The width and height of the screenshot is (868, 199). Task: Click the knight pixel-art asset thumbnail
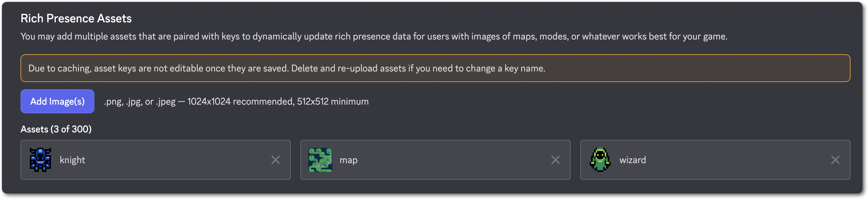point(40,160)
